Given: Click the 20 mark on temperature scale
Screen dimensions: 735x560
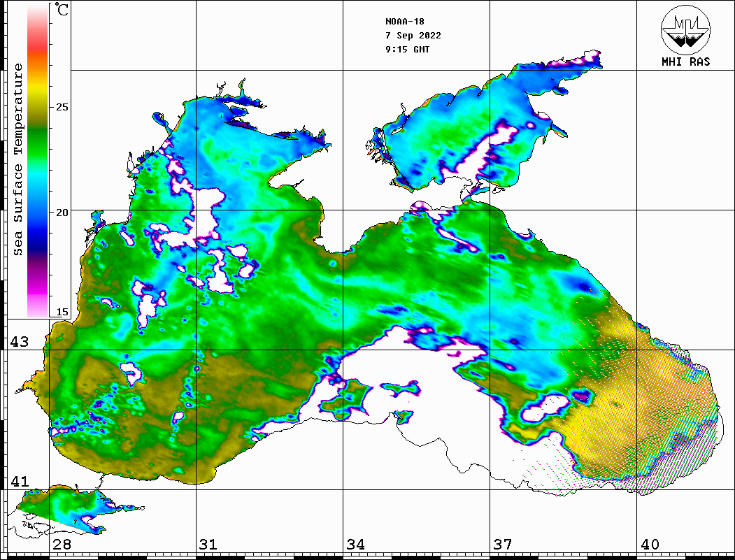Looking at the screenshot, I should point(62,213).
